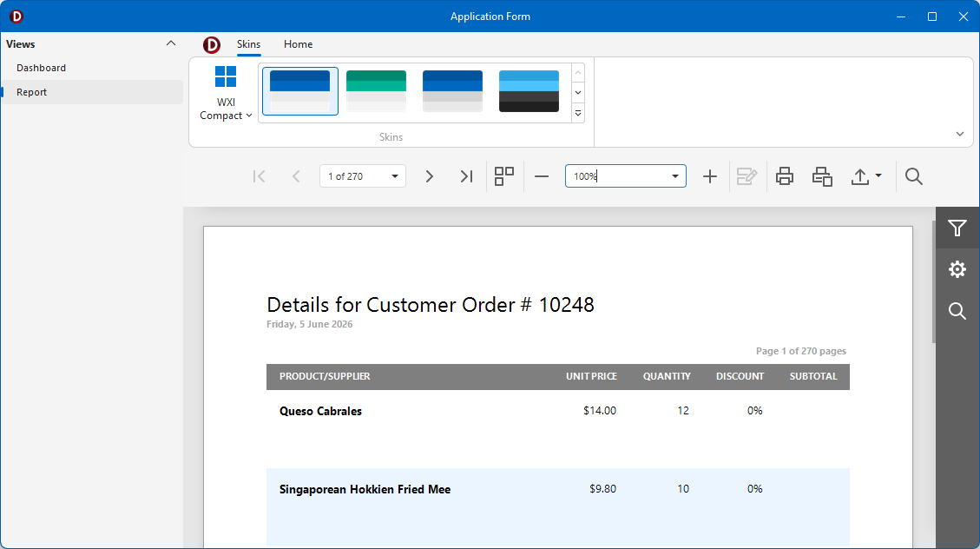980x549 pixels.
Task: Click quantity 12 for Queso Cabrales
Action: click(x=683, y=411)
